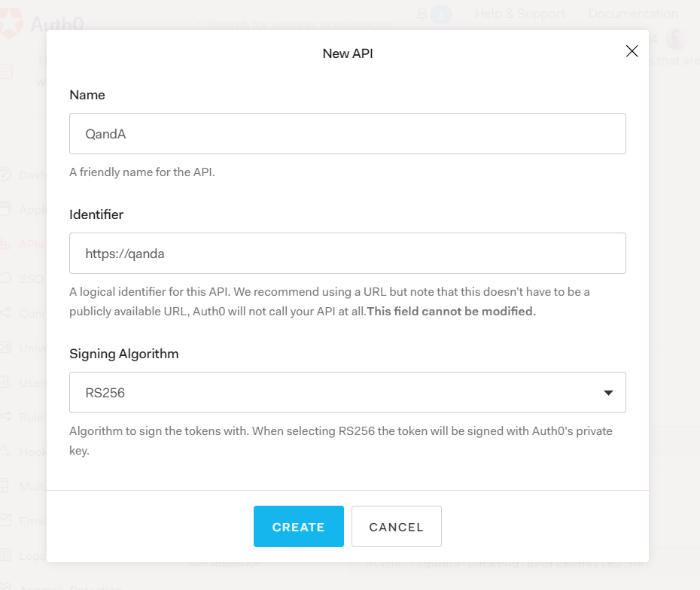Image resolution: width=700 pixels, height=590 pixels.
Task: Select the APIs sidebar icon
Action: (6, 244)
